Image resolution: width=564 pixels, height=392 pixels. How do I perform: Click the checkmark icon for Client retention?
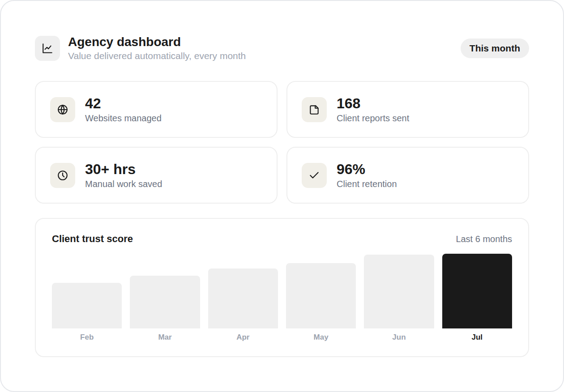314,175
